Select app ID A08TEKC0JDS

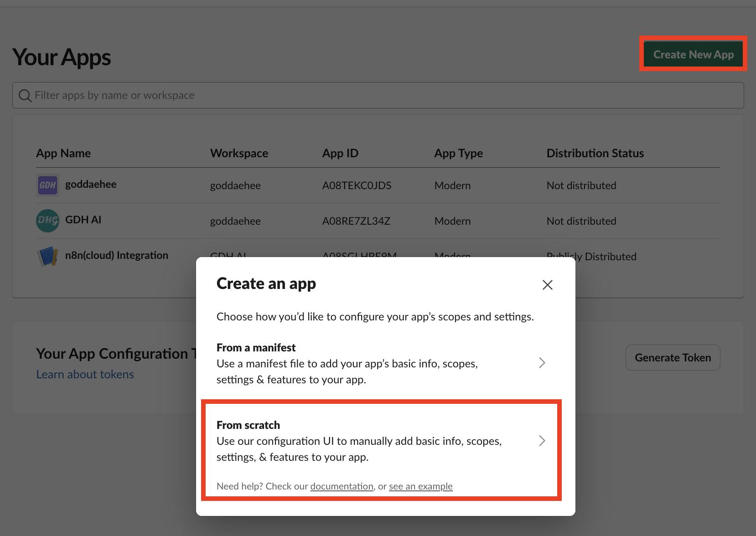point(357,186)
